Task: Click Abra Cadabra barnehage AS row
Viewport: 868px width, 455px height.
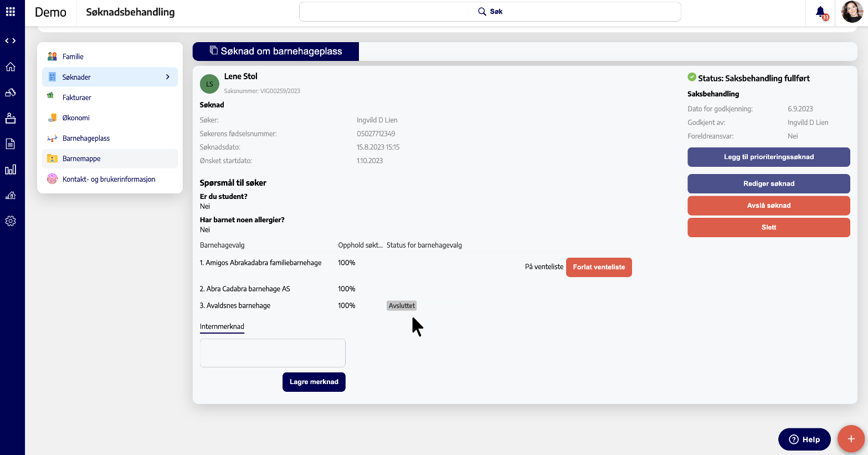Action: [x=245, y=289]
